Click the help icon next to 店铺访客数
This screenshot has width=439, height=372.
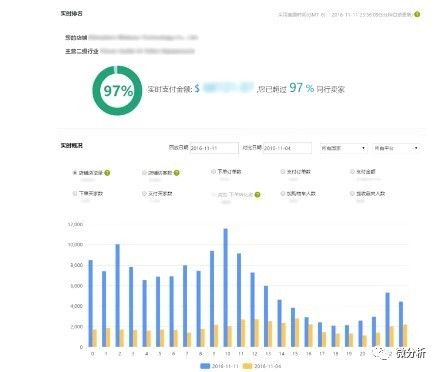(x=176, y=173)
